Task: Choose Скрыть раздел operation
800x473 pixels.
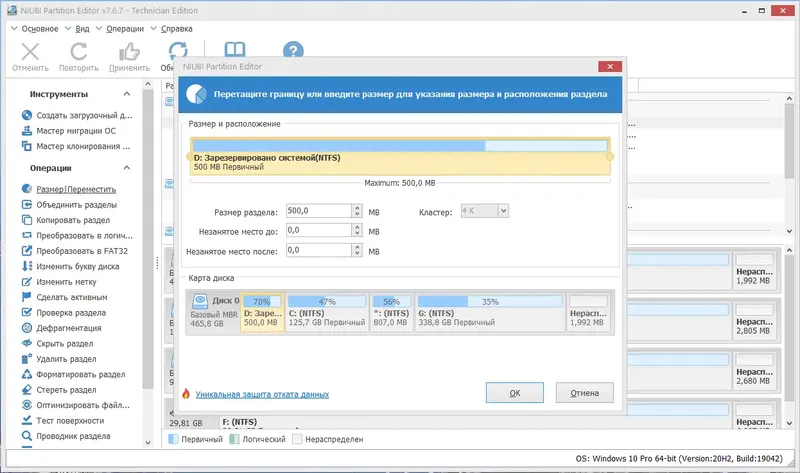Action: pos(58,343)
